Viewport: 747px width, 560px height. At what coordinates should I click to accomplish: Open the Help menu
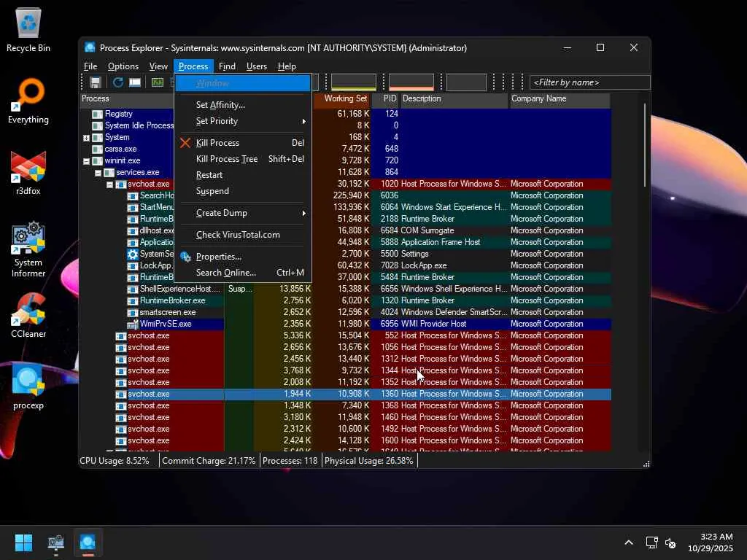point(287,66)
